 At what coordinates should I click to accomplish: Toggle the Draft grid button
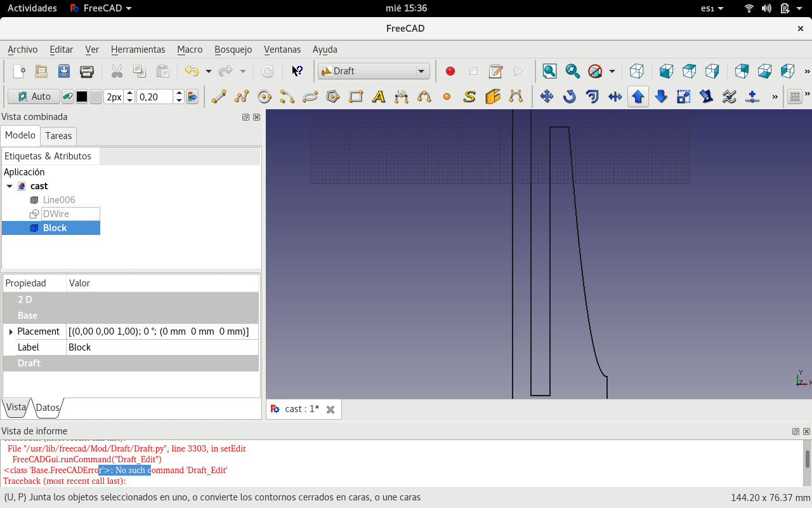click(794, 97)
